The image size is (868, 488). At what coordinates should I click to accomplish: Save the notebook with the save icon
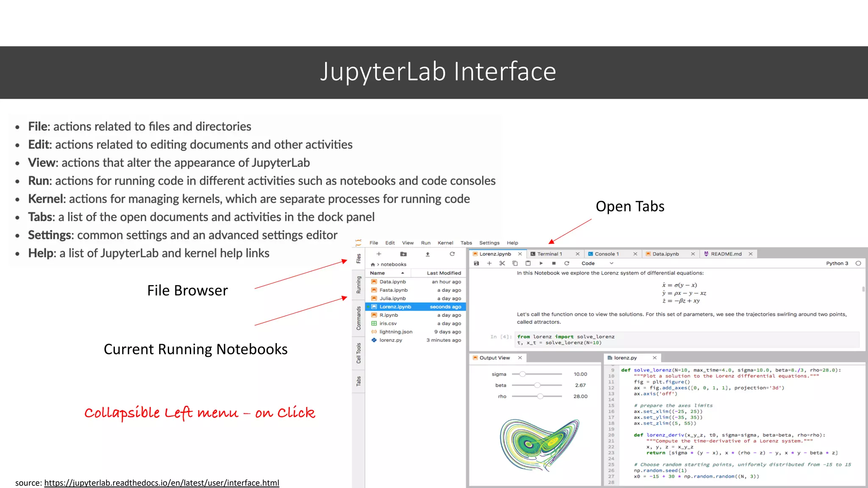[x=476, y=263]
